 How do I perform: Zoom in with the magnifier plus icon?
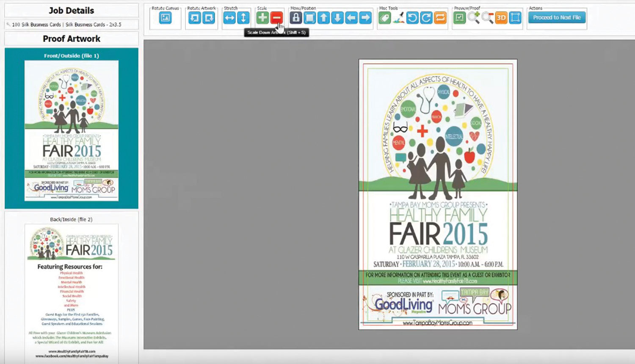pos(474,18)
